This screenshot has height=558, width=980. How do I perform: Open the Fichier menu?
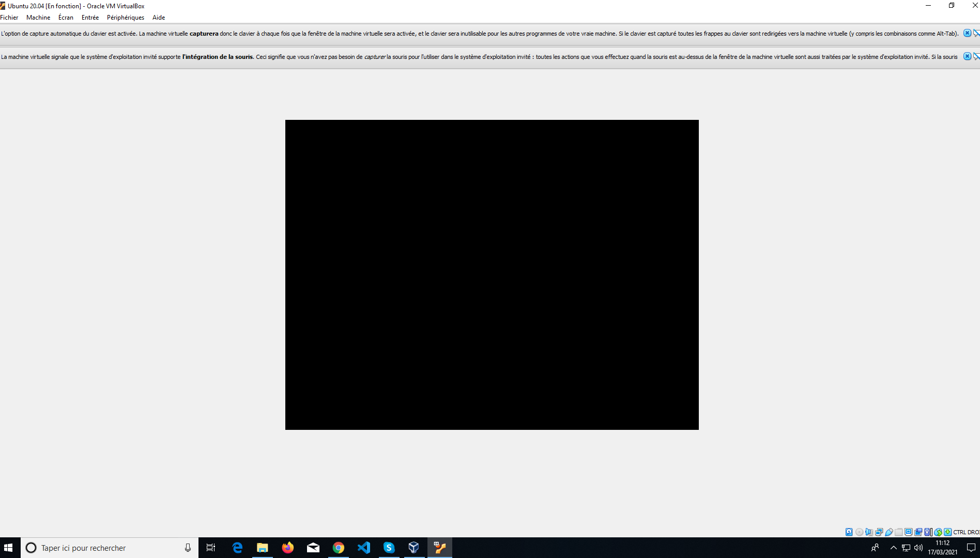(x=9, y=18)
